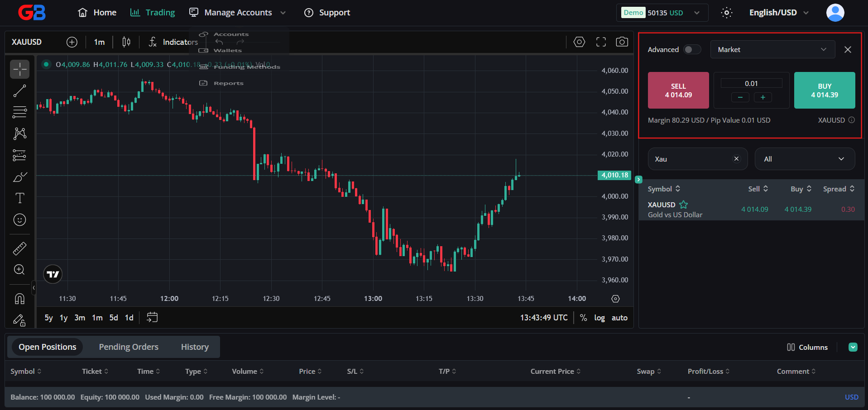This screenshot has width=868, height=410.
Task: Lock all drawing tools
Action: click(20, 320)
